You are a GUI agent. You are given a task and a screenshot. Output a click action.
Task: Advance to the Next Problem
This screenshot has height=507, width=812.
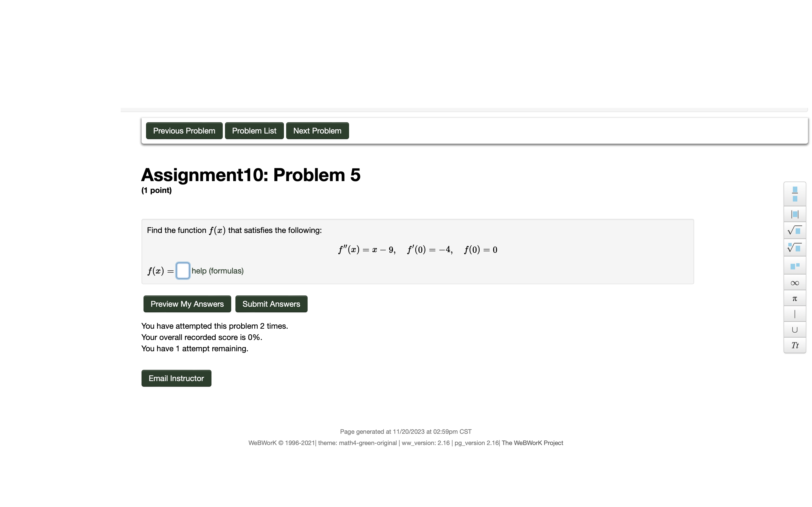(x=317, y=130)
